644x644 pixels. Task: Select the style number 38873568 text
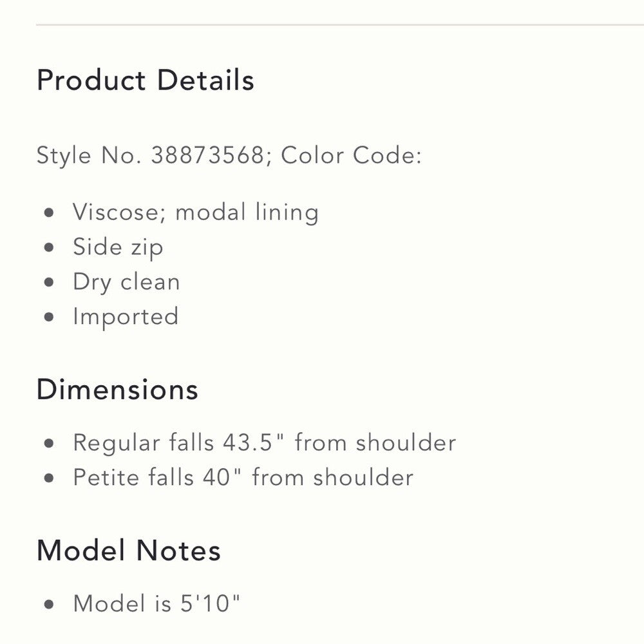point(207,155)
